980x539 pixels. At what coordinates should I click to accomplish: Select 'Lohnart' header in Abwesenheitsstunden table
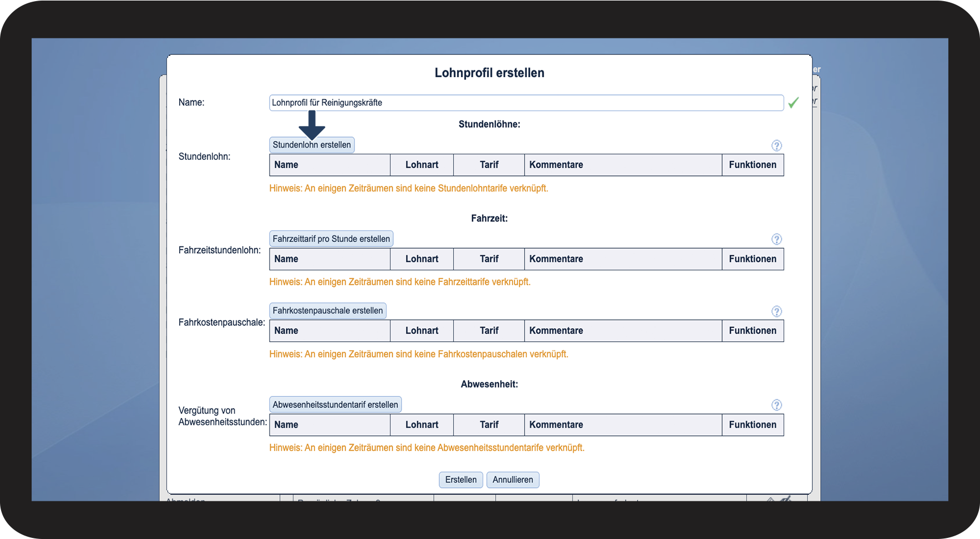click(422, 425)
